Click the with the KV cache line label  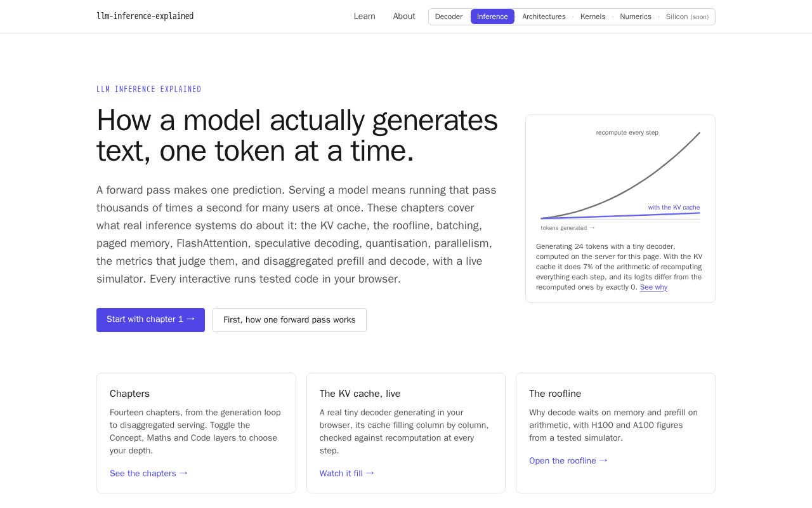(674, 208)
